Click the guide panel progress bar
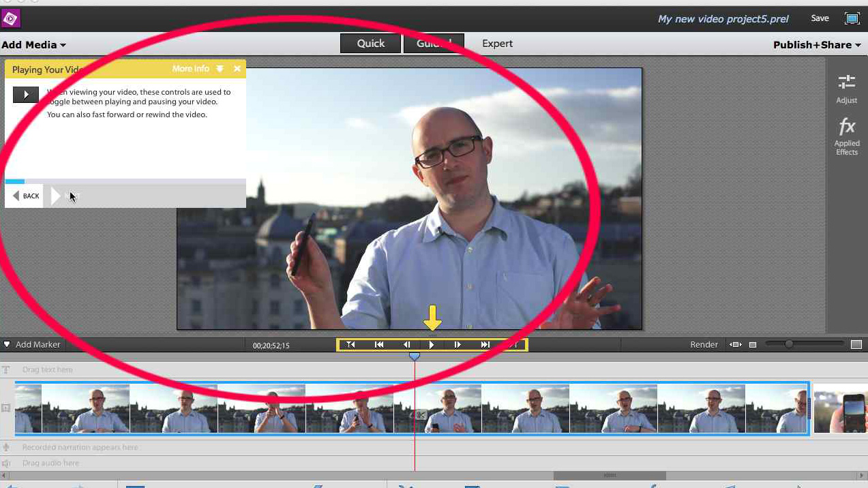Viewport: 868px width, 488px height. click(x=125, y=181)
